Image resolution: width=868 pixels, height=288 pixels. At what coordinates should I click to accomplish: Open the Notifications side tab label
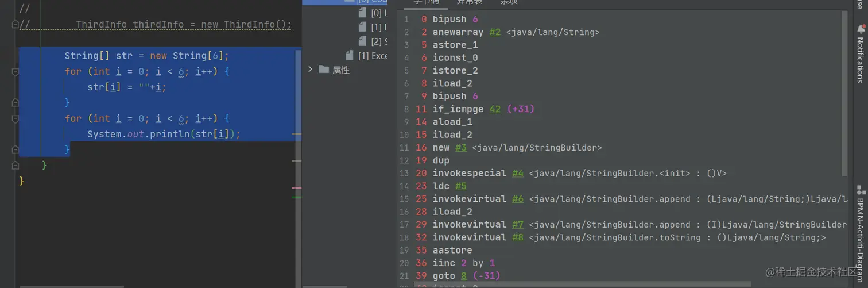(860, 60)
